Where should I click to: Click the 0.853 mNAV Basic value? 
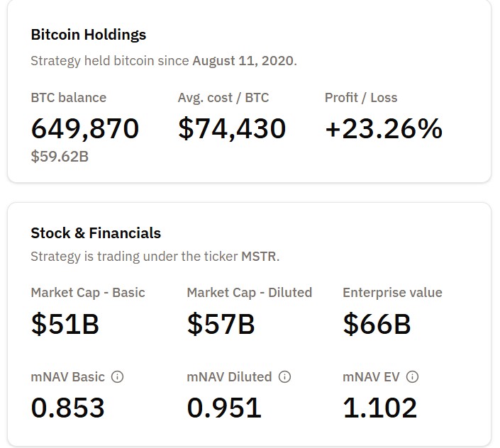pos(68,408)
